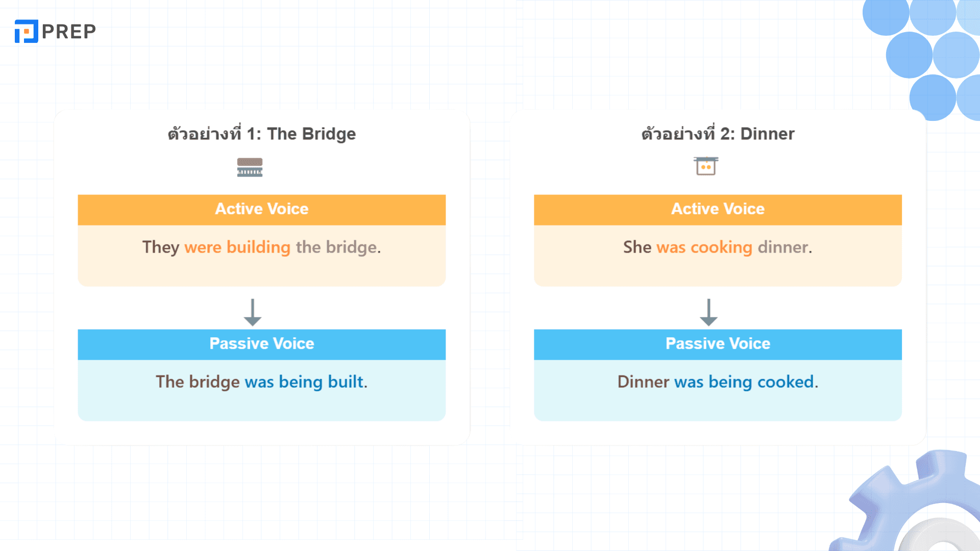Click the down arrow below the bridge active sentence
This screenshot has width=980, height=551.
coord(253,312)
